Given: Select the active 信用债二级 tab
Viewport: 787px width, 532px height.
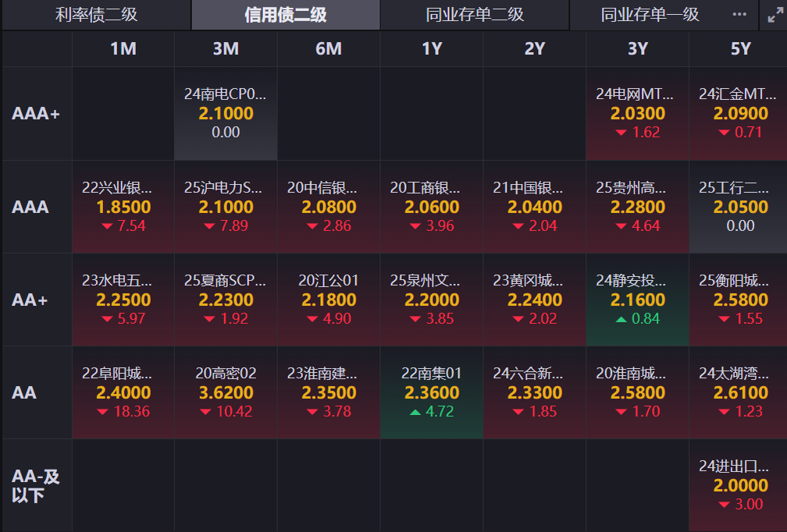Looking at the screenshot, I should pyautogui.click(x=285, y=14).
